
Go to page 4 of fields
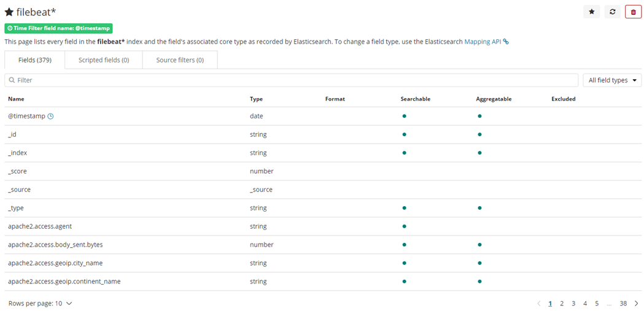pos(585,304)
